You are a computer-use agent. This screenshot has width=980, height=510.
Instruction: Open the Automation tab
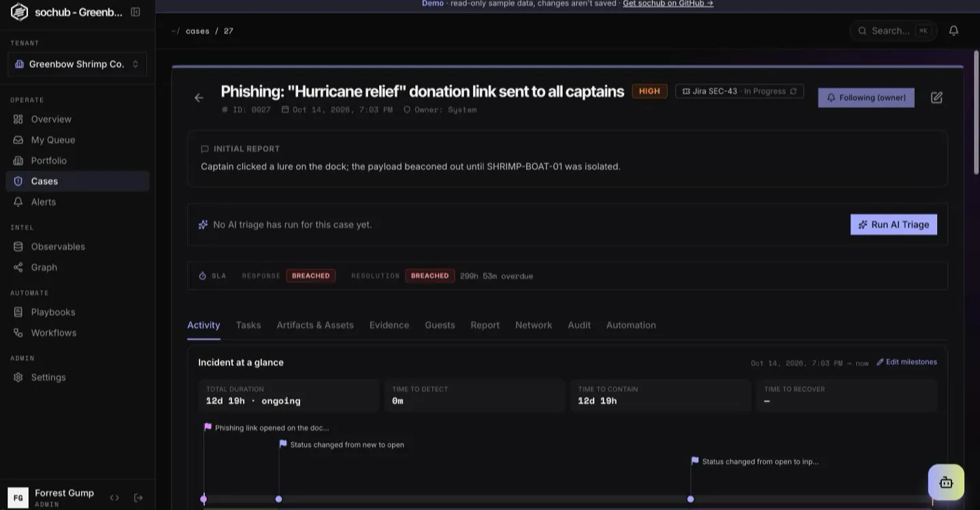[631, 325]
